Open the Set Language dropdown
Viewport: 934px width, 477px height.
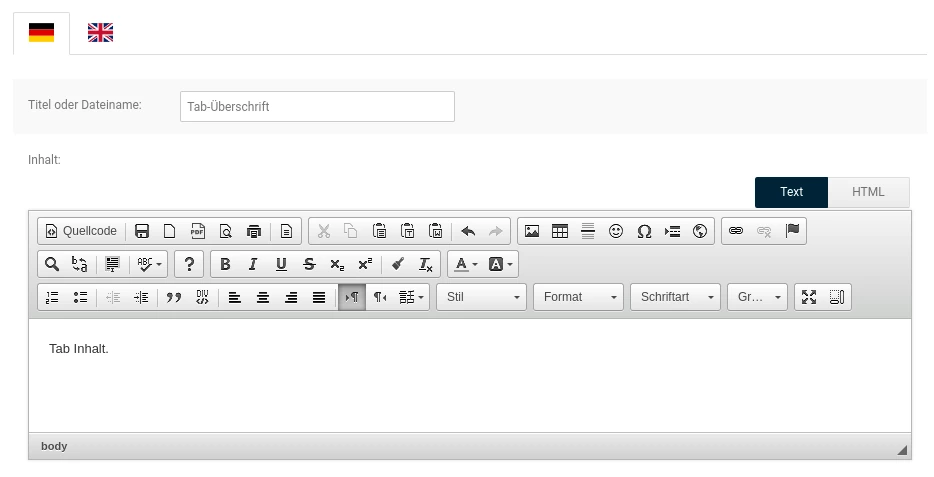412,297
